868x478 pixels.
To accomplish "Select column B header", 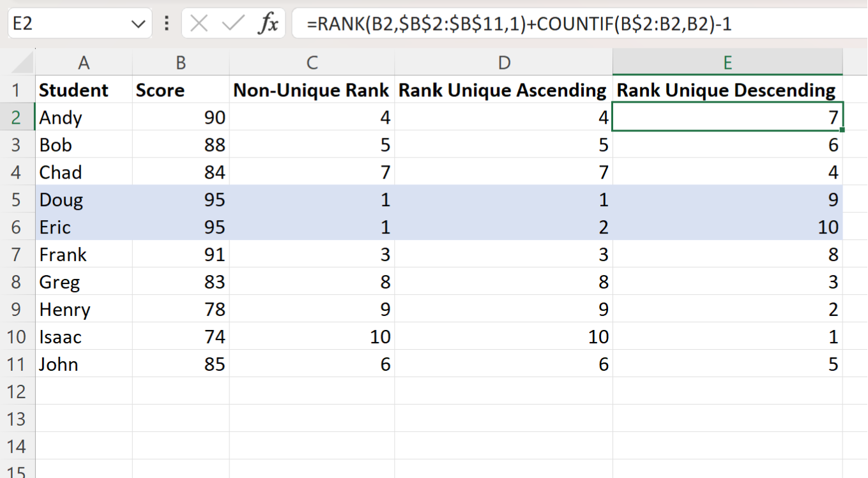I will pyautogui.click(x=181, y=63).
